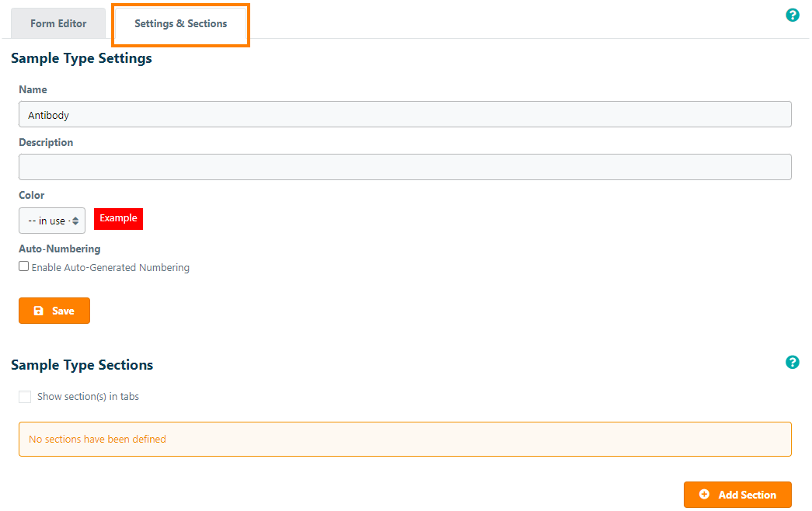Toggle the Show section(s) in tabs checkbox

coord(25,397)
